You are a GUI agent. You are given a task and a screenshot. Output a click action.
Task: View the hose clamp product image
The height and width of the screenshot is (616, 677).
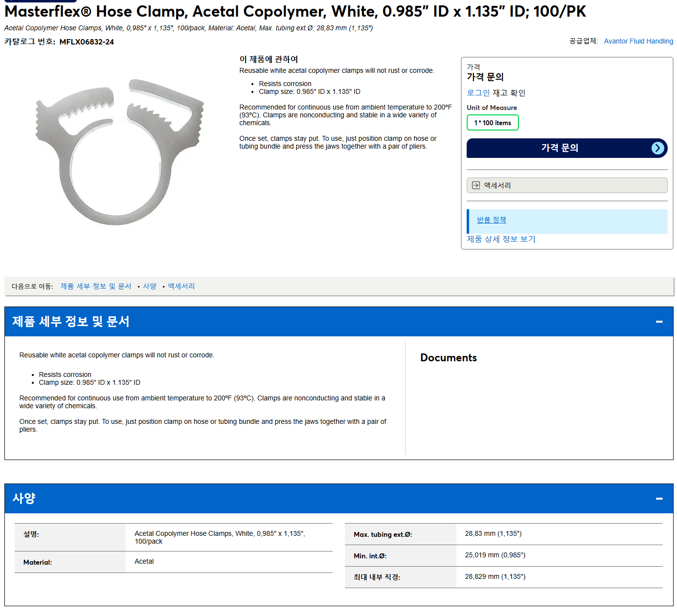(120, 152)
